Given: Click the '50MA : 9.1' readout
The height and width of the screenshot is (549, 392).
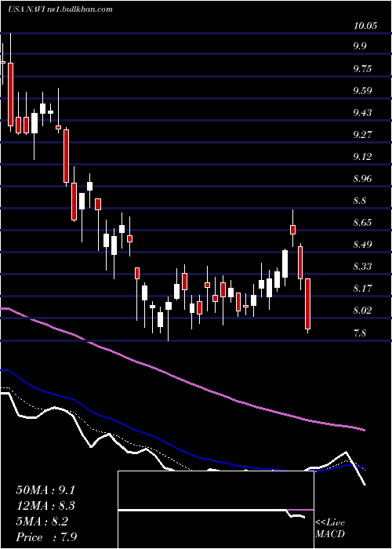Looking at the screenshot, I should (45, 489).
